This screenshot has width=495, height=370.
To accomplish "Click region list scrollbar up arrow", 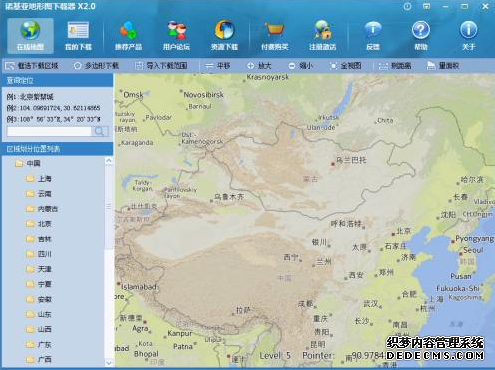I will [109, 161].
